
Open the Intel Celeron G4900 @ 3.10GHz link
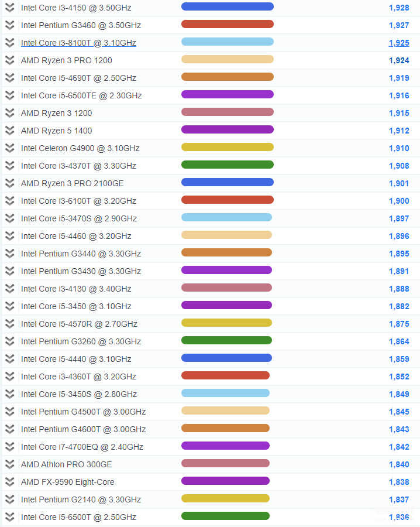[80, 148]
